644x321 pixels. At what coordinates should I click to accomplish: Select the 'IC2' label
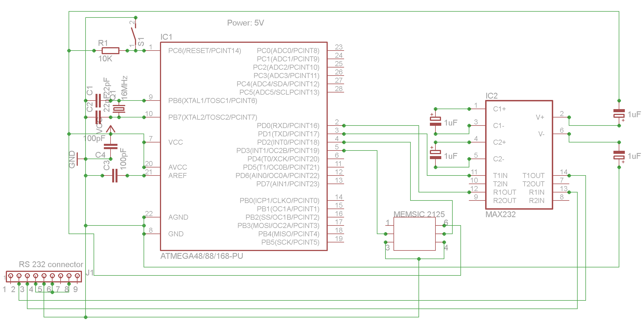(x=492, y=96)
